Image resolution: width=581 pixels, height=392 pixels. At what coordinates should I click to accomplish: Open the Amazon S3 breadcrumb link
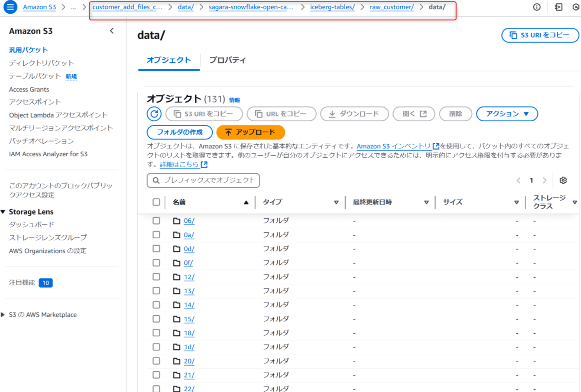click(x=40, y=7)
